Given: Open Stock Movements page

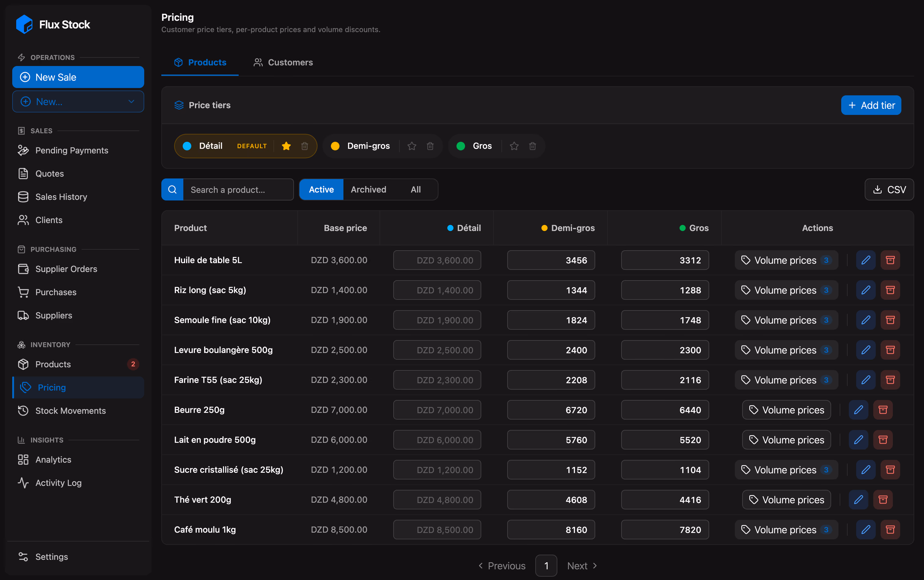Looking at the screenshot, I should pos(78,410).
